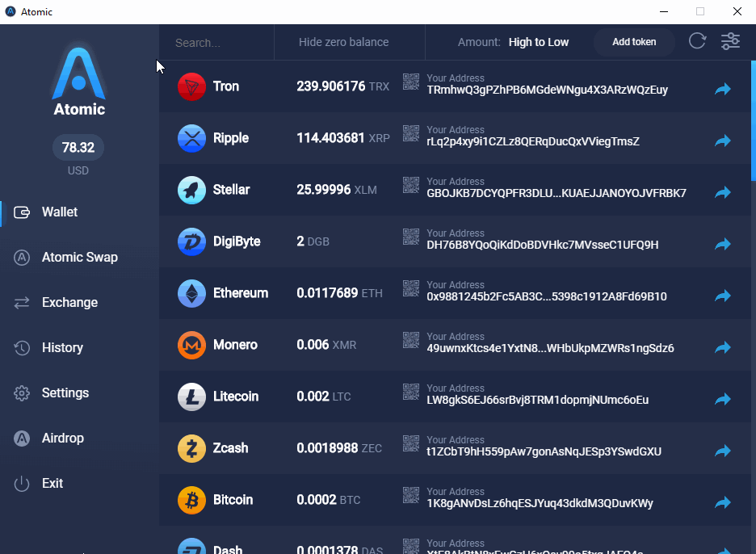Click the send arrow for Ripple
Image resolution: width=756 pixels, height=554 pixels.
(723, 141)
